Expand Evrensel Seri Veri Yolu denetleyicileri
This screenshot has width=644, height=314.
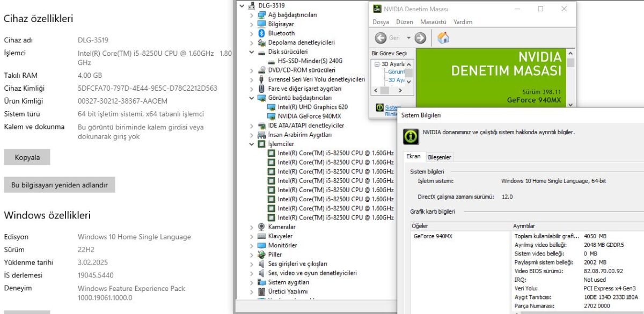click(x=252, y=79)
